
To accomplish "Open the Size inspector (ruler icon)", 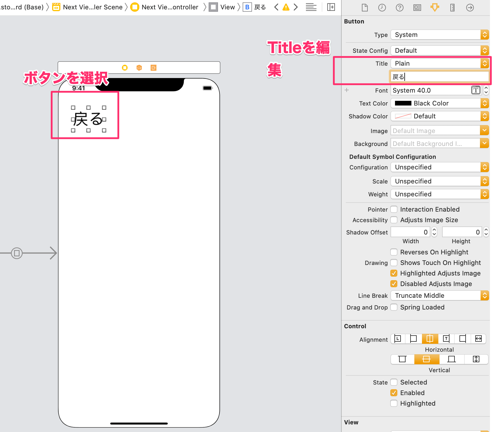I will click(452, 8).
